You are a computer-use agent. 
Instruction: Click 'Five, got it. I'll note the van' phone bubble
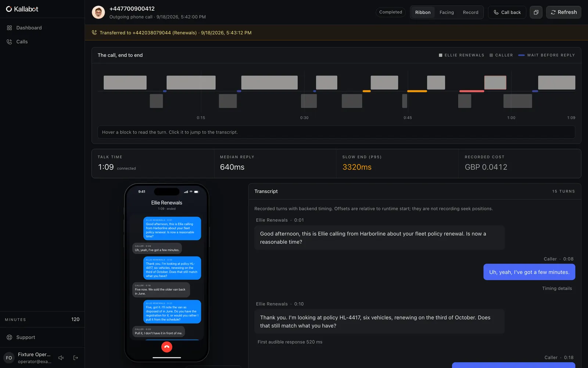pos(172,312)
